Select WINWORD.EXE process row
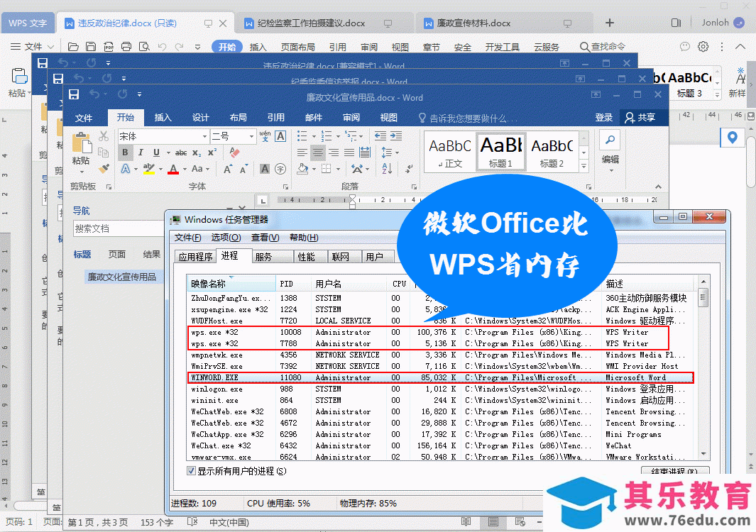The image size is (756, 532). pos(440,378)
